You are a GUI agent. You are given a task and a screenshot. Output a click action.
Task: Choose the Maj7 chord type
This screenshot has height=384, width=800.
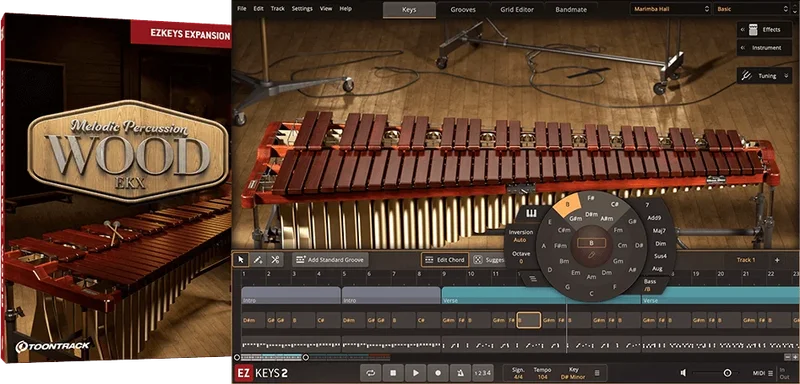pyautogui.click(x=659, y=231)
